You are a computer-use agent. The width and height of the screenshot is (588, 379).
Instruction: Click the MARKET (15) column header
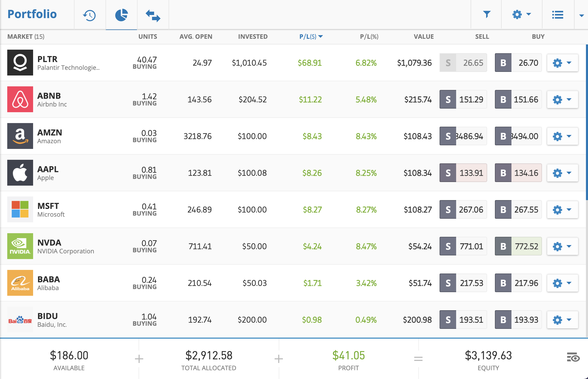[26, 36]
